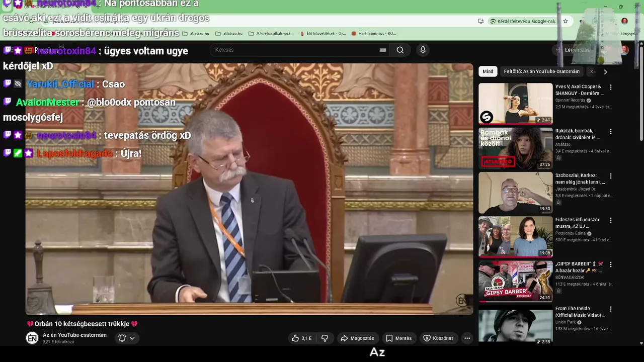644x362 pixels.
Task: Click the notification bell for the channel
Action: (122, 338)
